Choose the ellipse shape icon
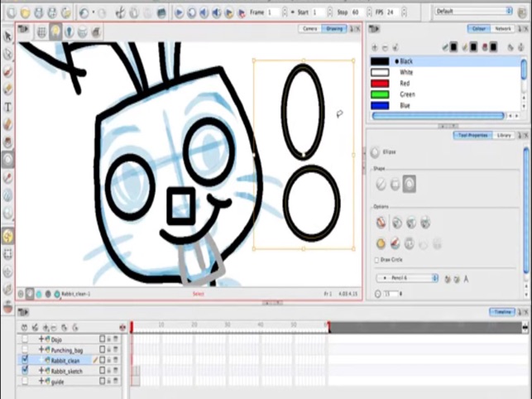Screen dimensions: 532x399 pos(410,184)
